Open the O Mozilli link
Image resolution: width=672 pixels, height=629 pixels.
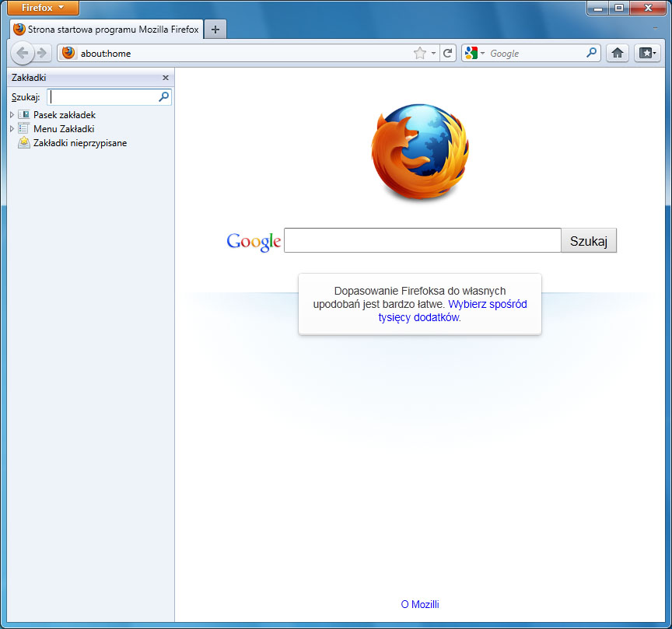coord(420,604)
